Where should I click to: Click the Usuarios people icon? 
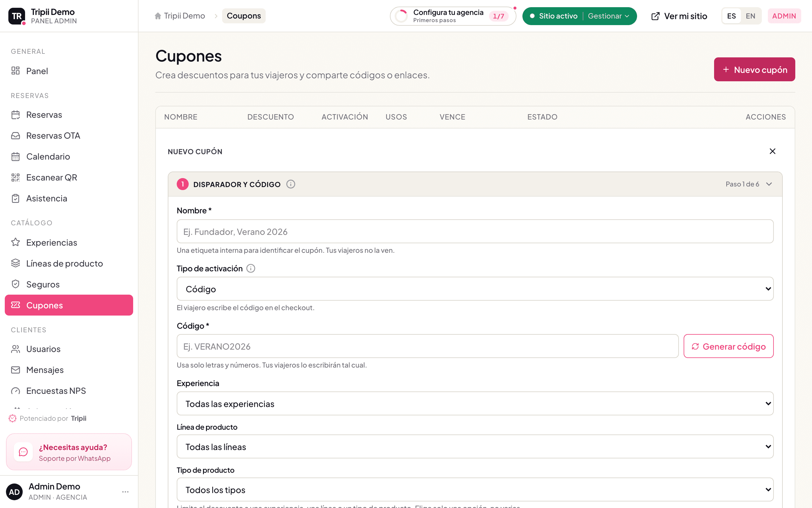16,349
